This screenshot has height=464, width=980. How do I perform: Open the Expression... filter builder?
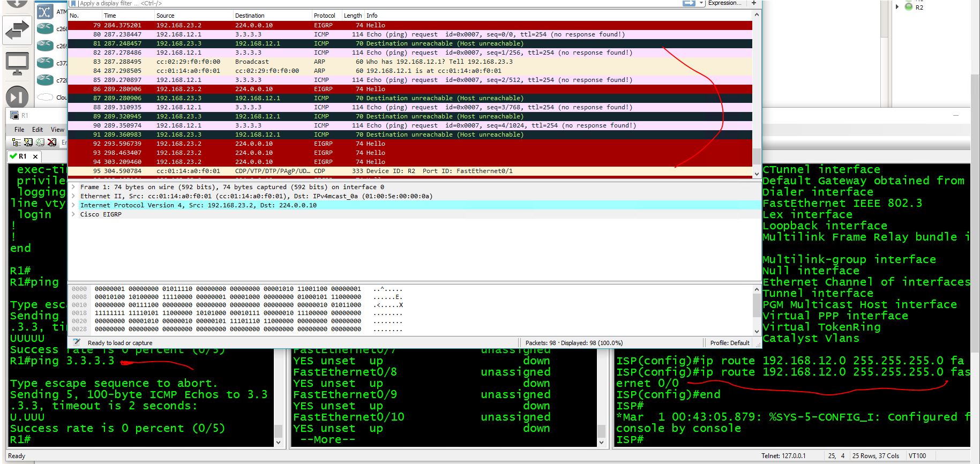click(x=725, y=3)
